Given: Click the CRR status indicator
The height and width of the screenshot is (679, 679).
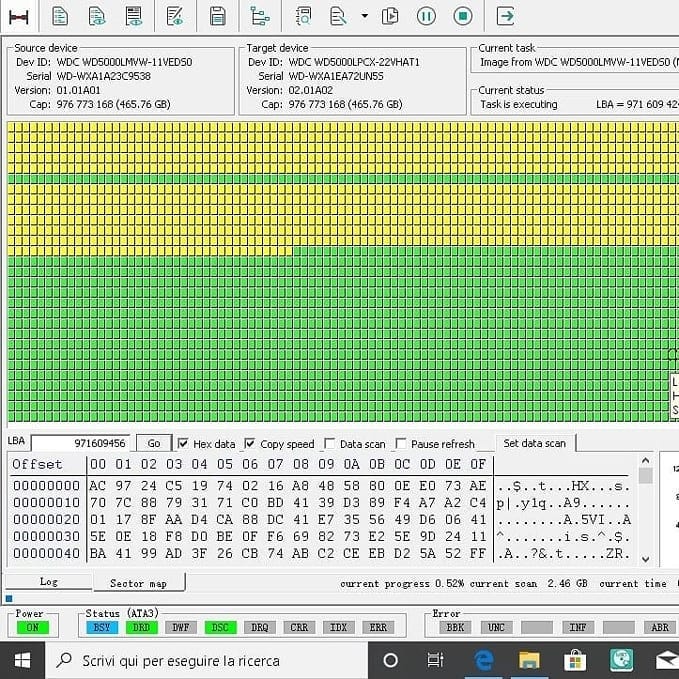Looking at the screenshot, I should [x=299, y=627].
